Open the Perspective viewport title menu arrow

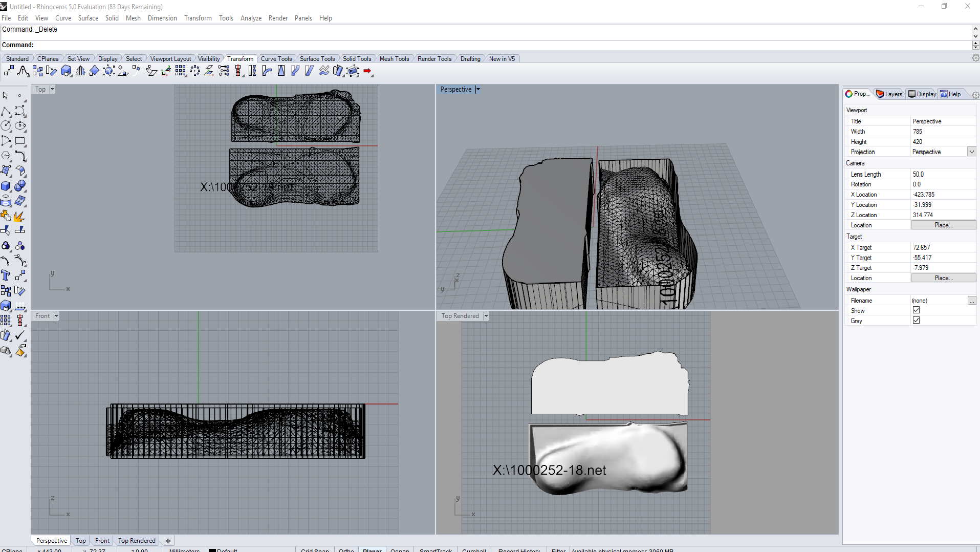(478, 90)
